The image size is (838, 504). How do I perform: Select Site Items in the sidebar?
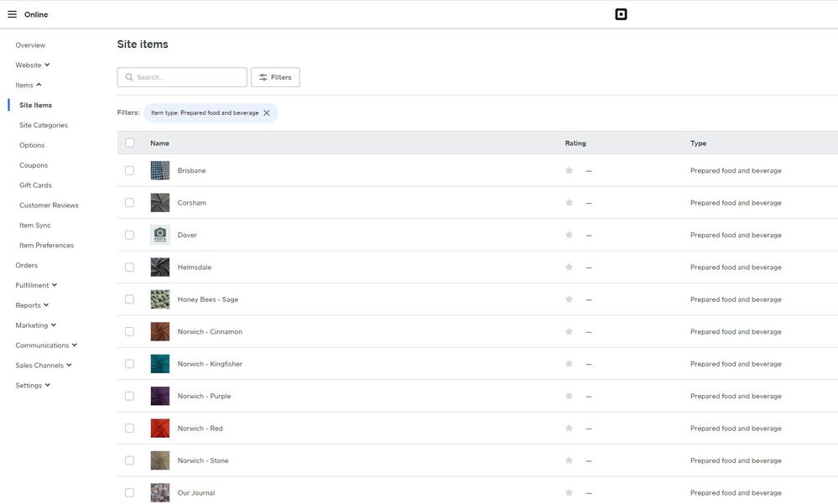[36, 106]
